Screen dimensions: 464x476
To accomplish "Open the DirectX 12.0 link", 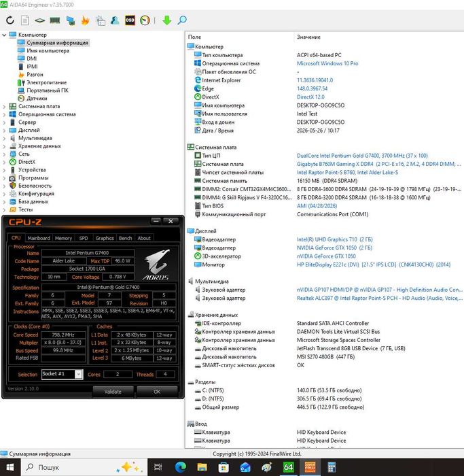I will [x=310, y=97].
